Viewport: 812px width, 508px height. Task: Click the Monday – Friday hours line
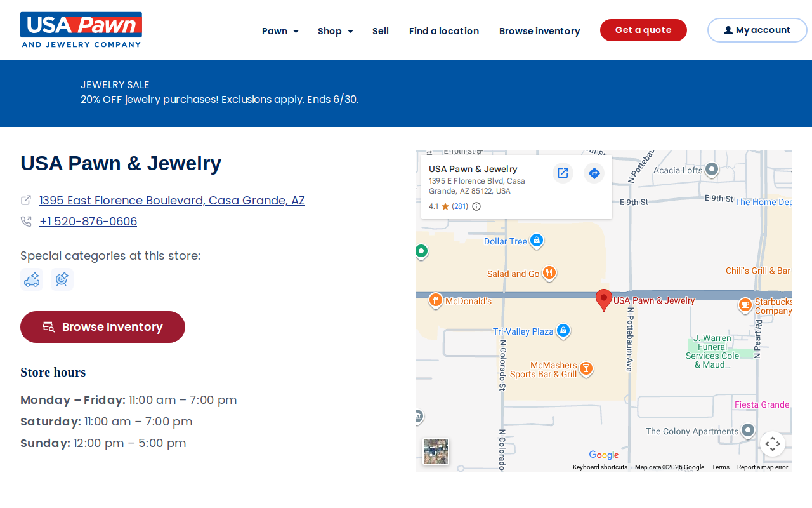129,400
